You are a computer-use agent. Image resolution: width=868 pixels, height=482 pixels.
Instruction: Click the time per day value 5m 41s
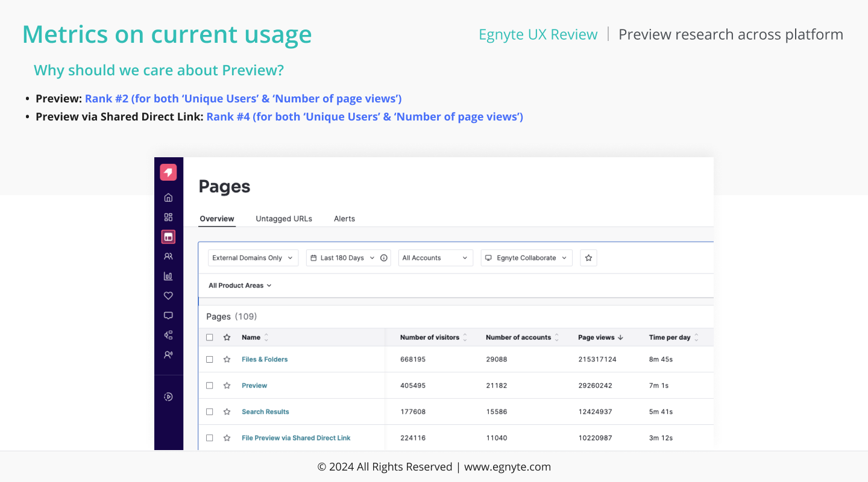pyautogui.click(x=661, y=412)
